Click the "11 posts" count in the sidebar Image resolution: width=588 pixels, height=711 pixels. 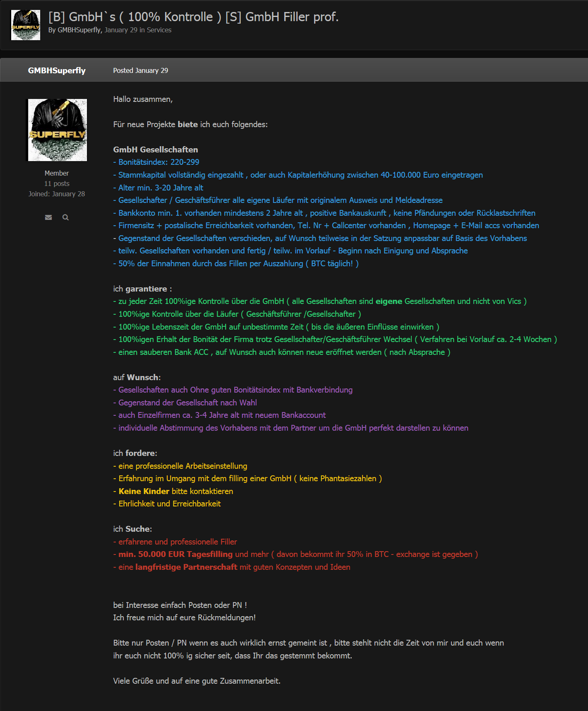(57, 183)
